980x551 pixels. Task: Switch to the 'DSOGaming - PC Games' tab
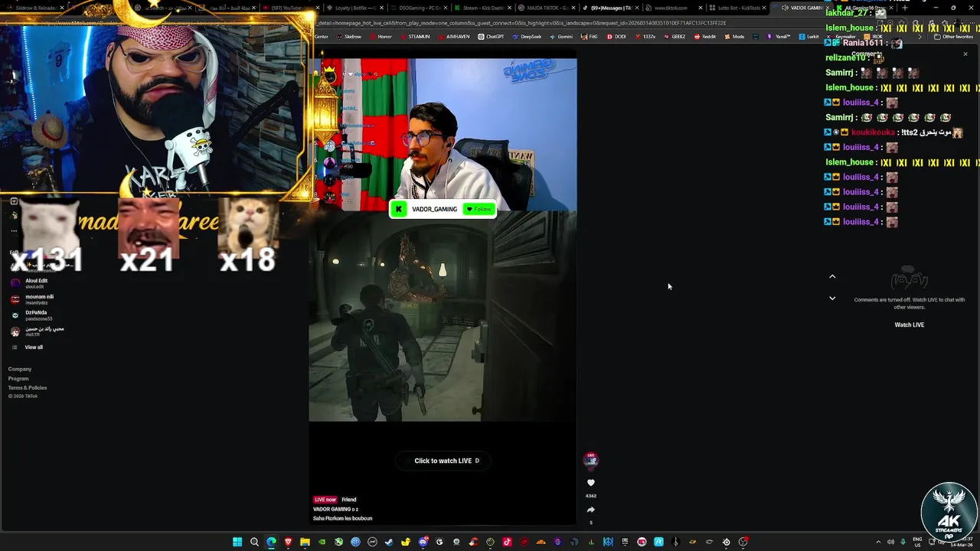pos(418,8)
